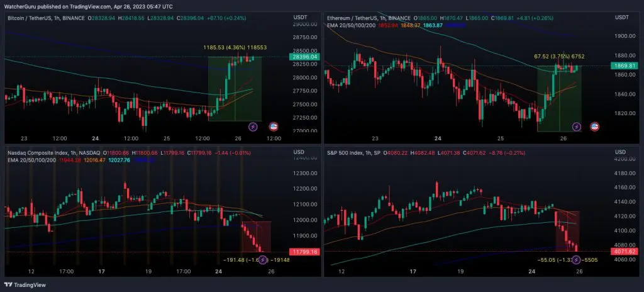Click the 1820.00 price axis level
The width and height of the screenshot is (644, 292).
[x=625, y=113]
